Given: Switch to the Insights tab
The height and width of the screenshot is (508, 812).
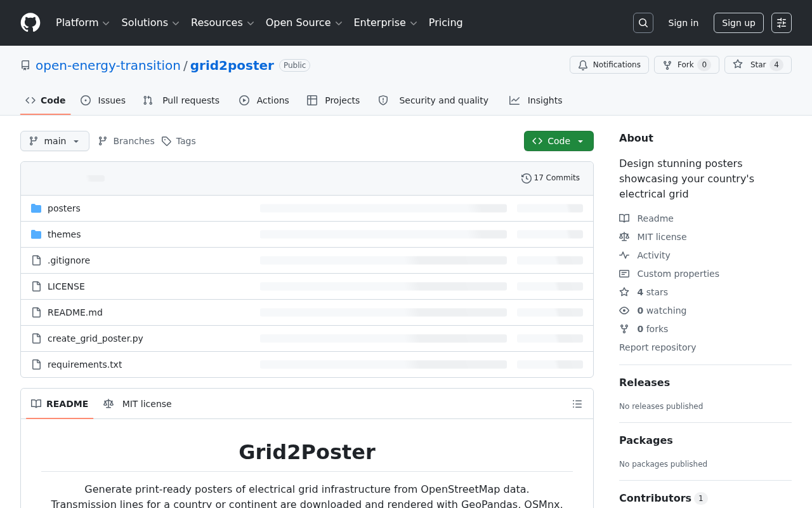Looking at the screenshot, I should (536, 100).
